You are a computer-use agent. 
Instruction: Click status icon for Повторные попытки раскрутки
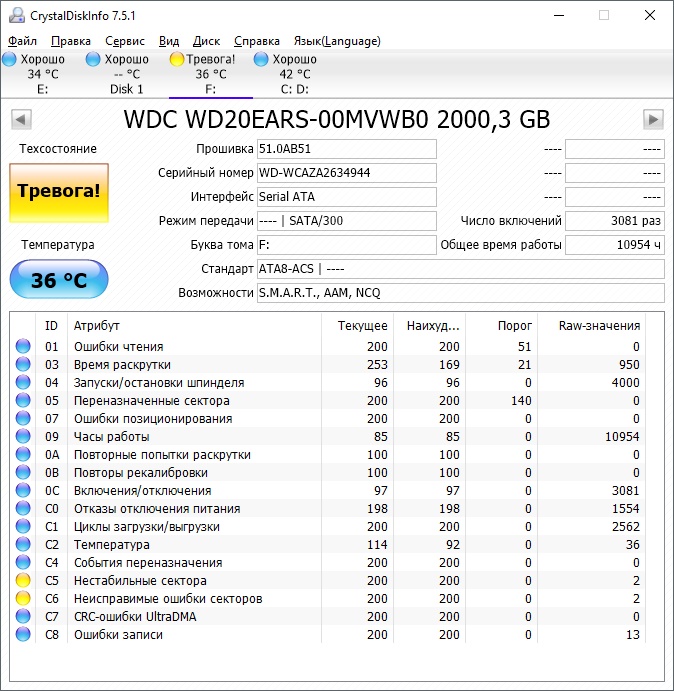[x=23, y=454]
